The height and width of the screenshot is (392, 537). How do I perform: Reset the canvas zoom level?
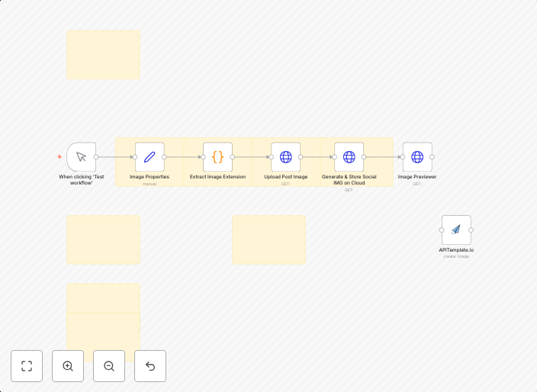(x=150, y=366)
